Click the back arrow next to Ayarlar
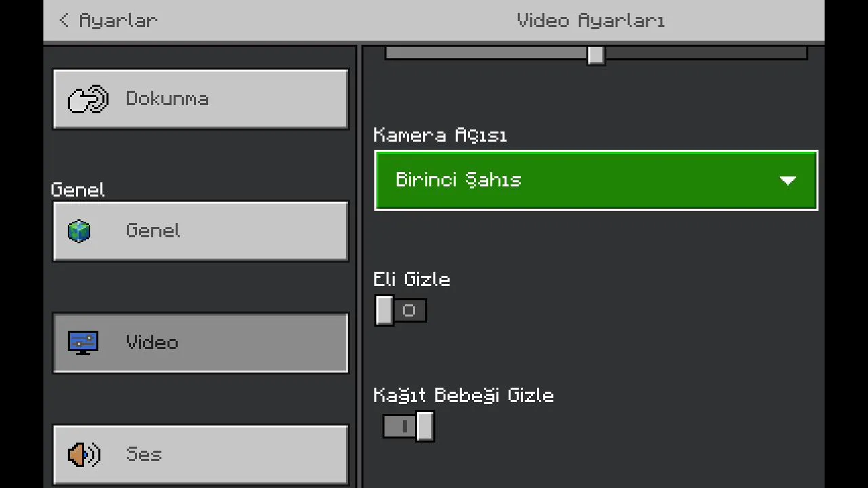This screenshot has height=488, width=868. (x=64, y=20)
